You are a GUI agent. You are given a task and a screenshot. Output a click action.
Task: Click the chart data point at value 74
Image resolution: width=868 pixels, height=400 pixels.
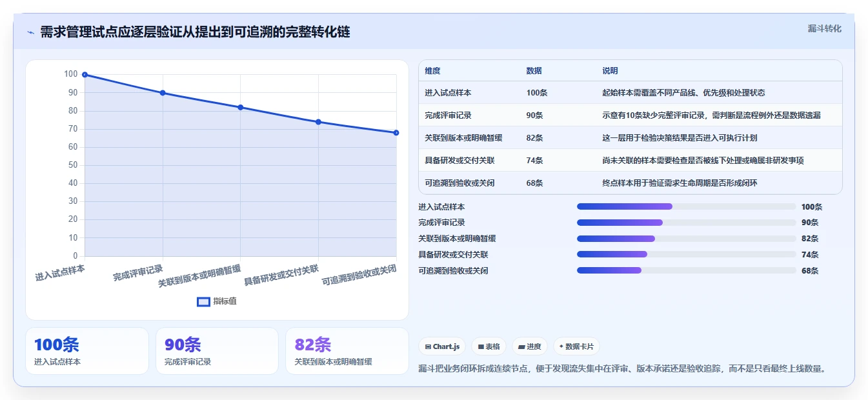(318, 122)
